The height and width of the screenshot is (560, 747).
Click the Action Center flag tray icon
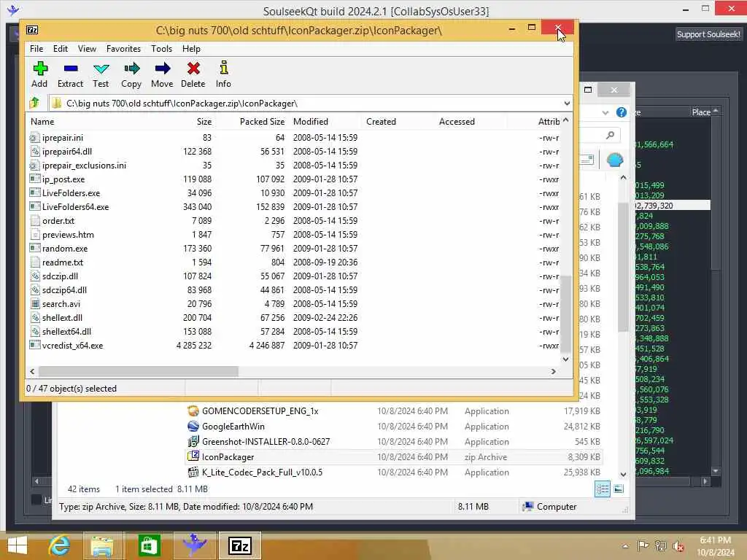tap(643, 546)
